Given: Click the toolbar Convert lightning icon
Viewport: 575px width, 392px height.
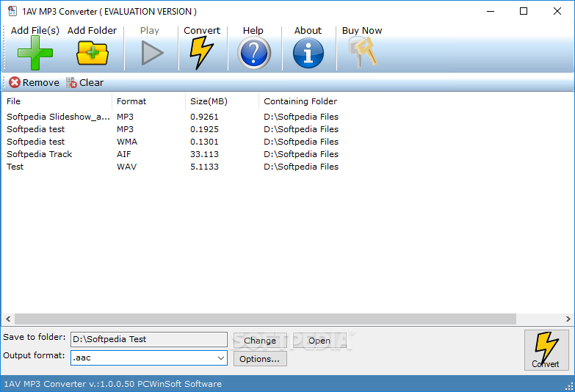Looking at the screenshot, I should click(x=201, y=52).
